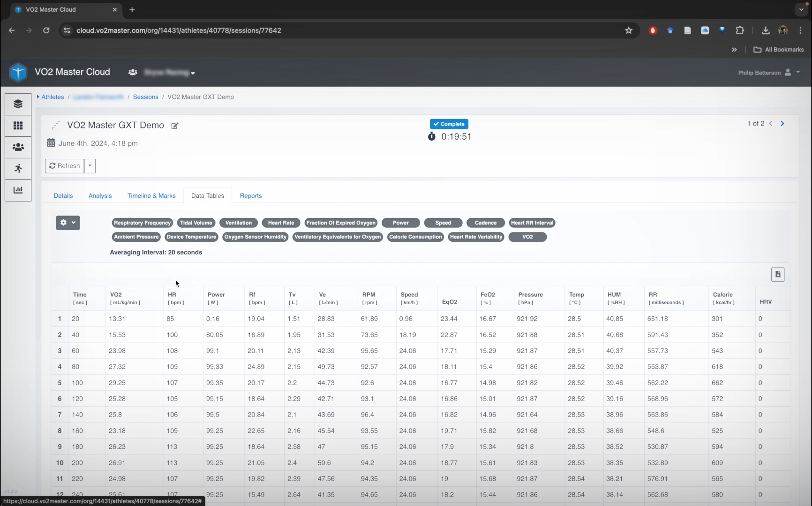The image size is (812, 506).
Task: Toggle the Ventilation column pill
Action: [x=239, y=223]
